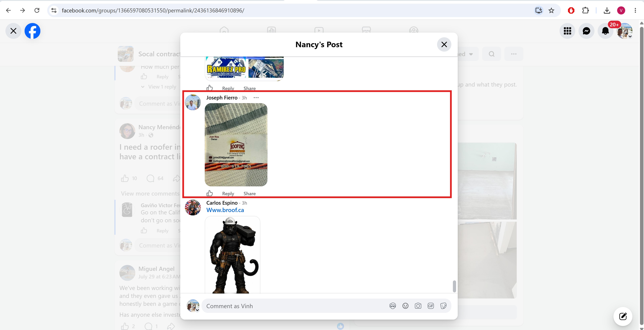The image size is (644, 330).
Task: Start a new message with the compose icon
Action: tap(623, 317)
